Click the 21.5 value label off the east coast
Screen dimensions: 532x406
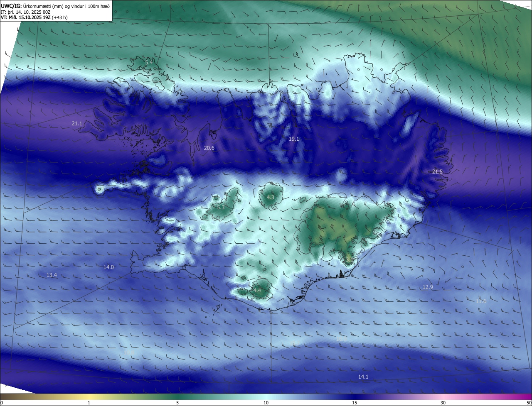click(x=437, y=171)
